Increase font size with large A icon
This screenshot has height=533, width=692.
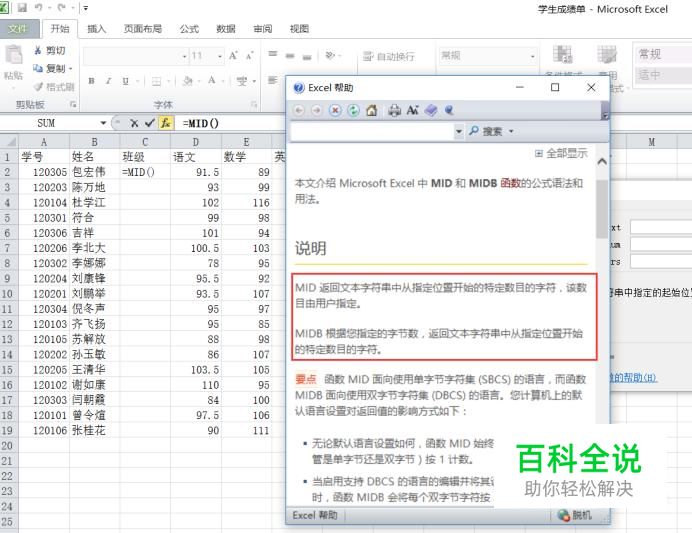[x=233, y=56]
